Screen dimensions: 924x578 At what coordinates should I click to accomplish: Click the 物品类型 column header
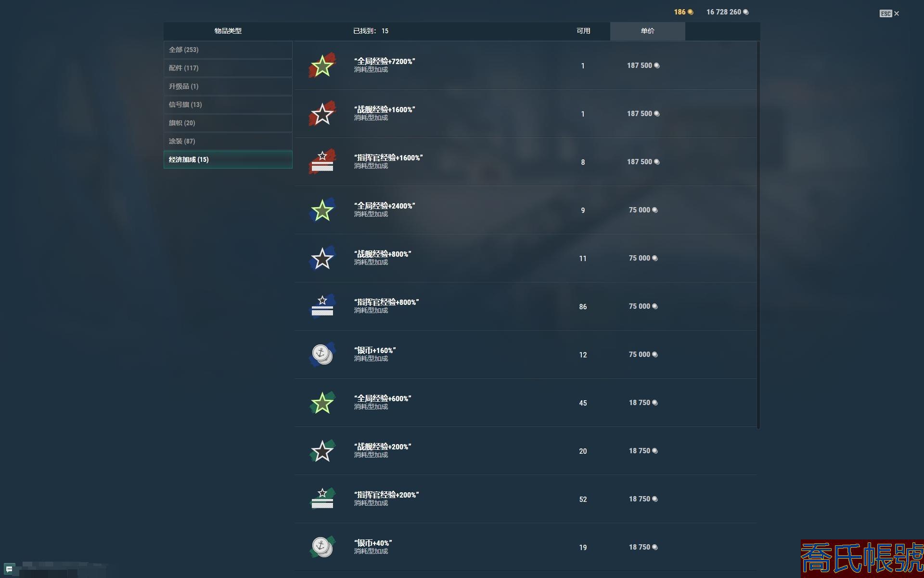point(228,31)
